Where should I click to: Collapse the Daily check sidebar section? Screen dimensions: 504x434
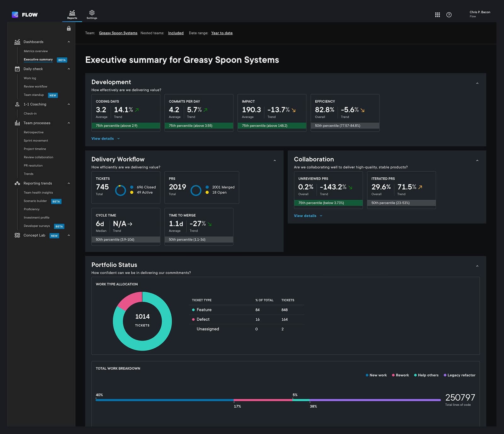pos(69,69)
